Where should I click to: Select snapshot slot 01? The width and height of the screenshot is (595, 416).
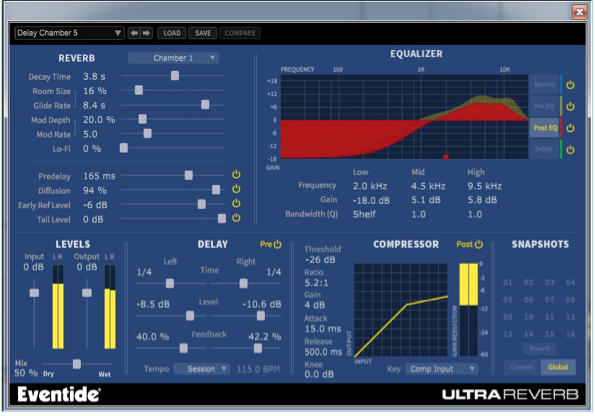coord(507,282)
